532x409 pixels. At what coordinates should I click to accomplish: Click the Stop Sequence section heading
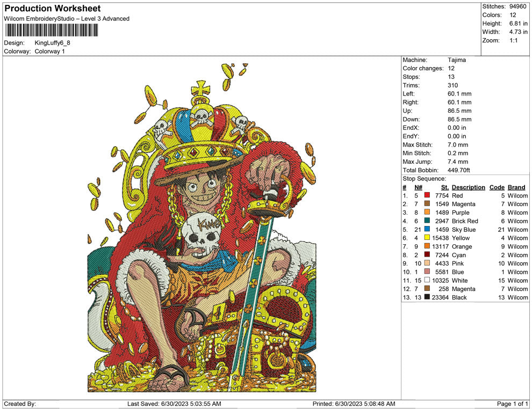point(424,179)
